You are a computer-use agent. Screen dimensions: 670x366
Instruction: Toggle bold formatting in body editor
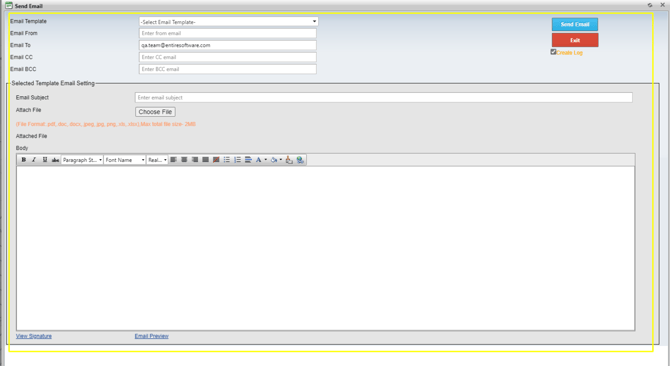24,160
